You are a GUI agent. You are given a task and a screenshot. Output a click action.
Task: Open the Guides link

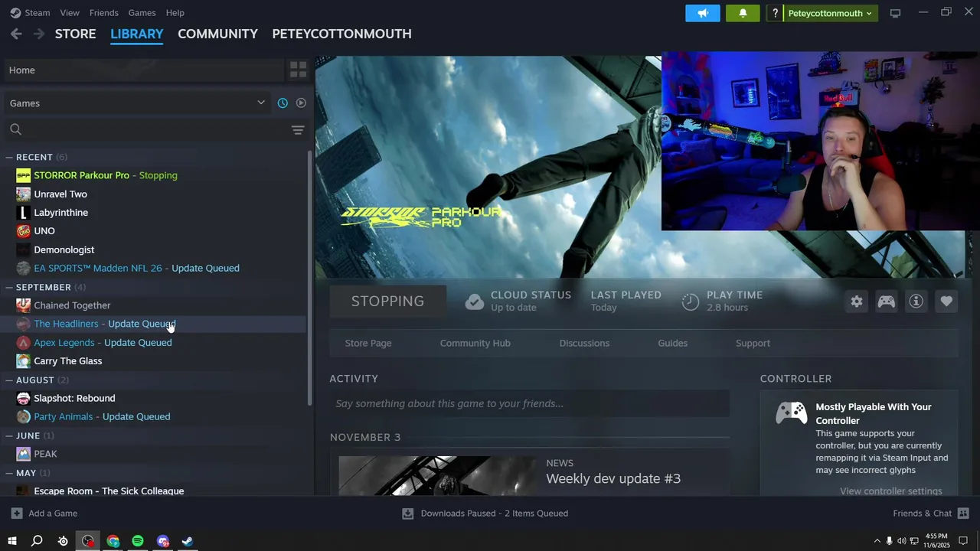[672, 343]
